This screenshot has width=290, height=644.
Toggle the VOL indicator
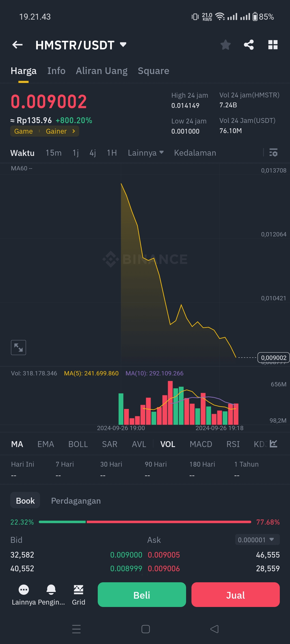(x=168, y=444)
